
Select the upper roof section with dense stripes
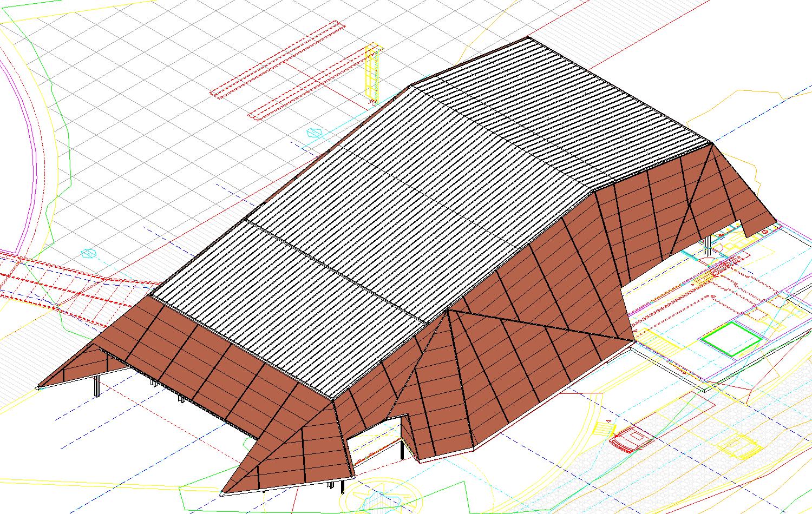tap(563, 114)
